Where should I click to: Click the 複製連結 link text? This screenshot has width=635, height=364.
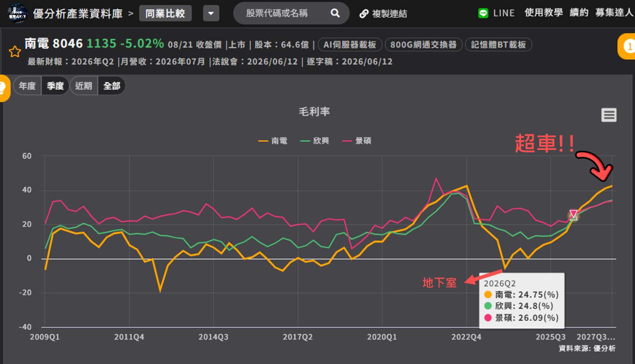(x=390, y=14)
